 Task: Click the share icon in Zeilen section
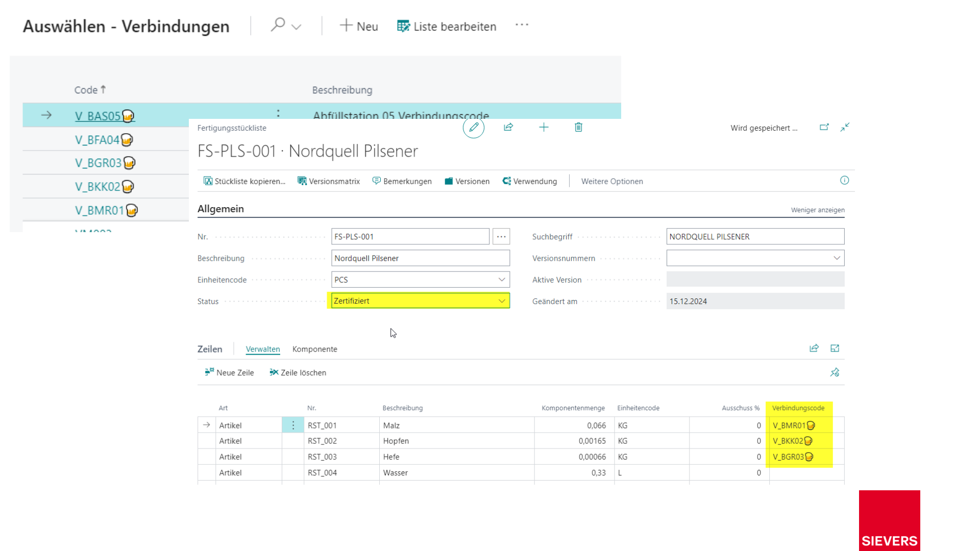(814, 348)
